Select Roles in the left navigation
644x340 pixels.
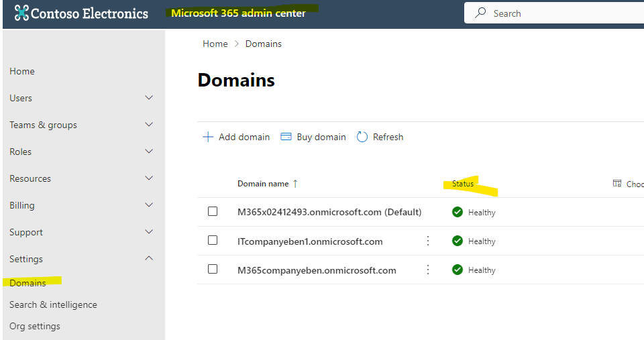pyautogui.click(x=21, y=152)
